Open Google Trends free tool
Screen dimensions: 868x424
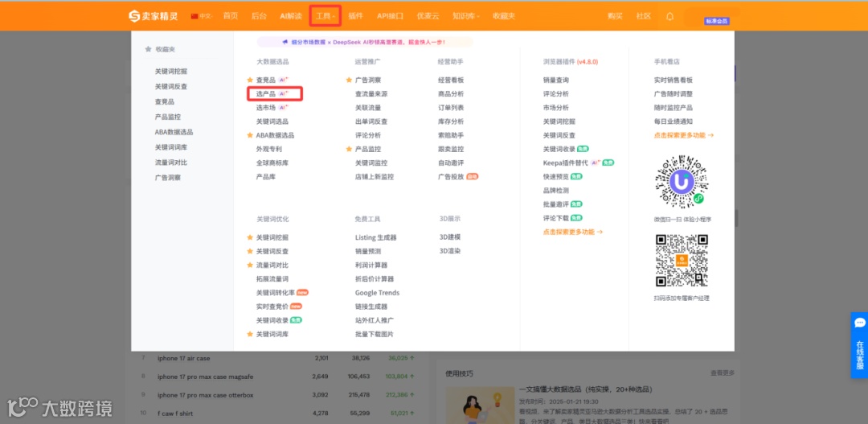(x=377, y=293)
